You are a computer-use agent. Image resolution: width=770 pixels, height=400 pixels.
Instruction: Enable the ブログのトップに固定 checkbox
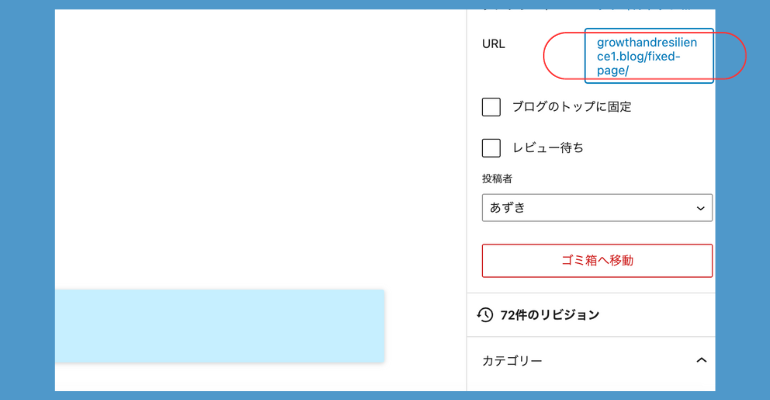[491, 107]
